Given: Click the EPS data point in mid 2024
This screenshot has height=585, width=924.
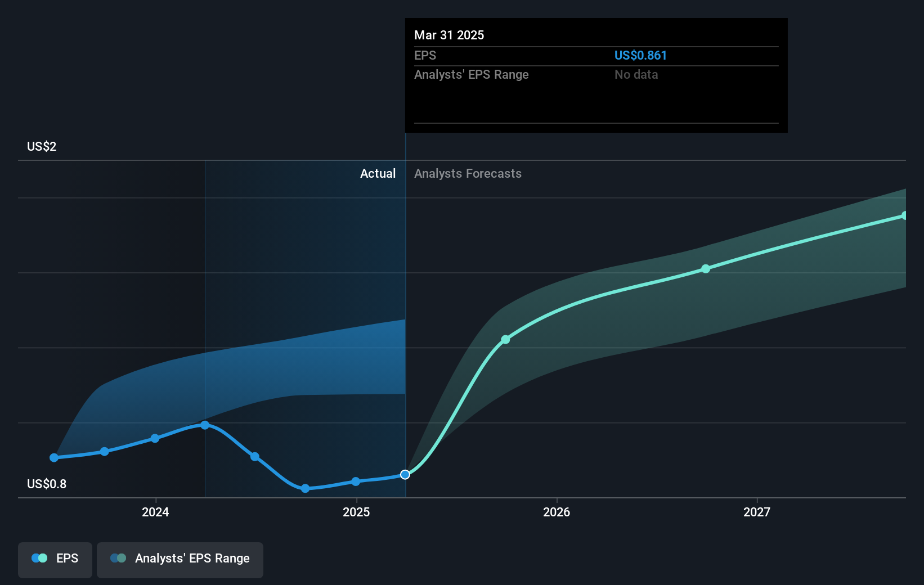Looking at the screenshot, I should [255, 456].
